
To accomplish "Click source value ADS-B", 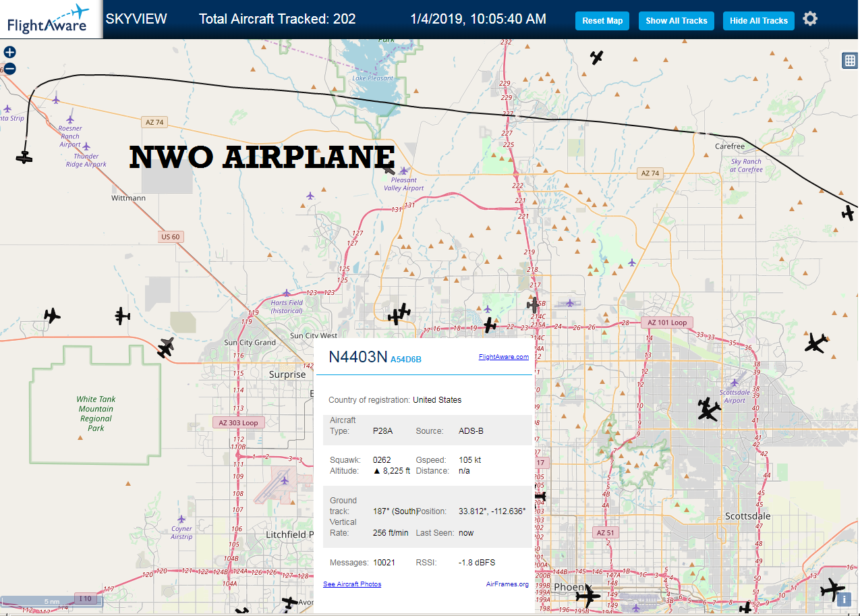I will tap(471, 431).
